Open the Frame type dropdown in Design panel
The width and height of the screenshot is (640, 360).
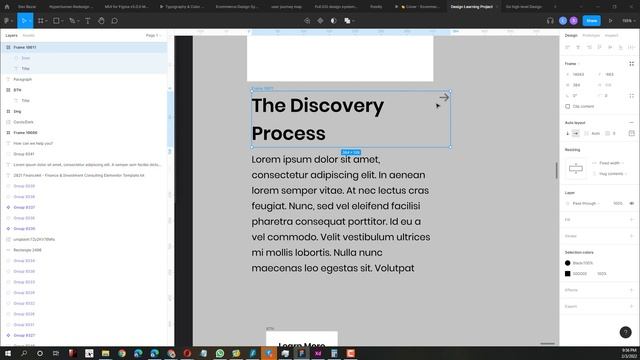(x=572, y=64)
